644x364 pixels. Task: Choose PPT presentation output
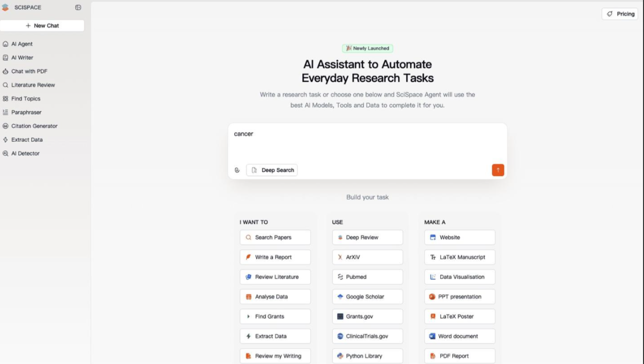[460, 297]
